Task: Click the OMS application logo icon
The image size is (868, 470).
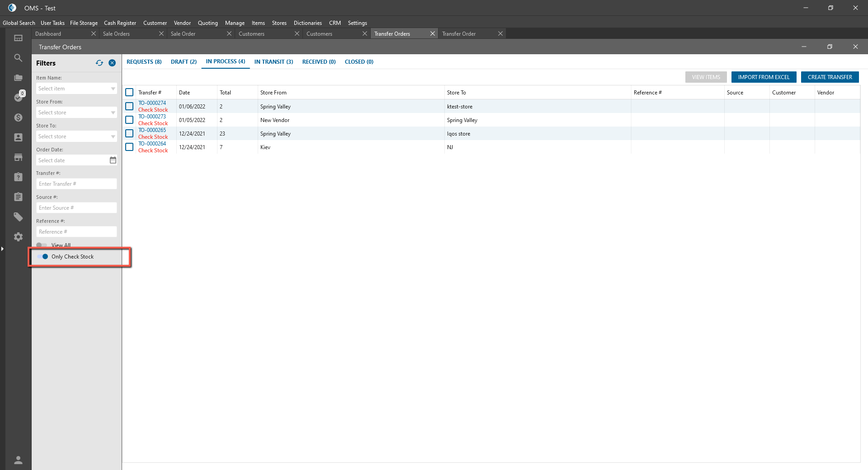Action: 12,8
